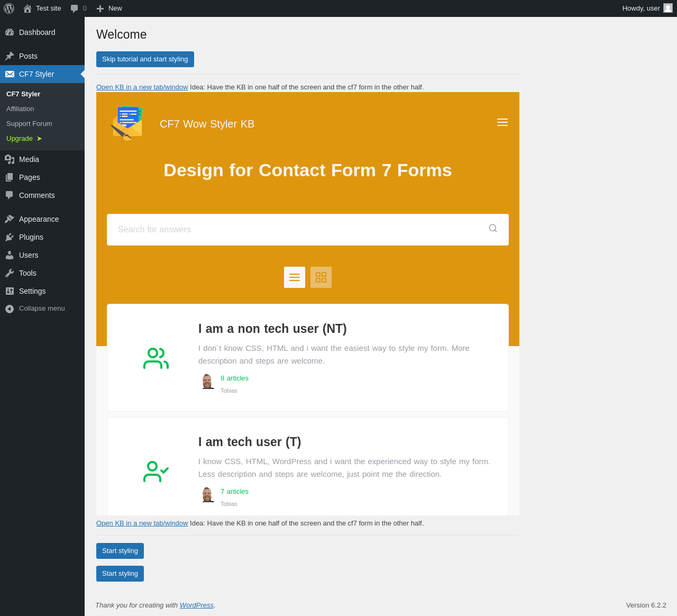Click the Version 6.2.2 text

(646, 605)
